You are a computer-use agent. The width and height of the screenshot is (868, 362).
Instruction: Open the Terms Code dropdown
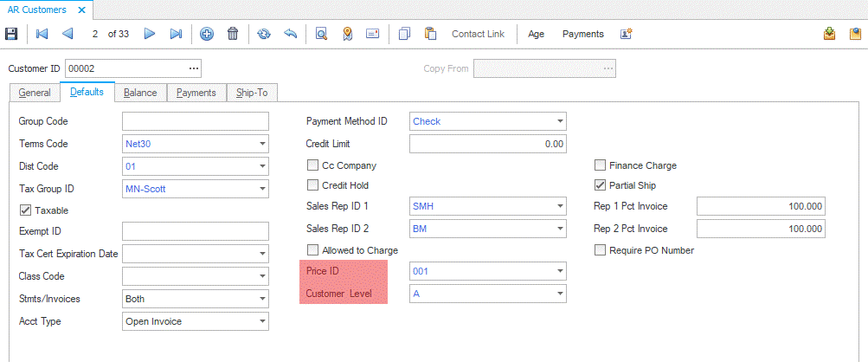pos(261,144)
